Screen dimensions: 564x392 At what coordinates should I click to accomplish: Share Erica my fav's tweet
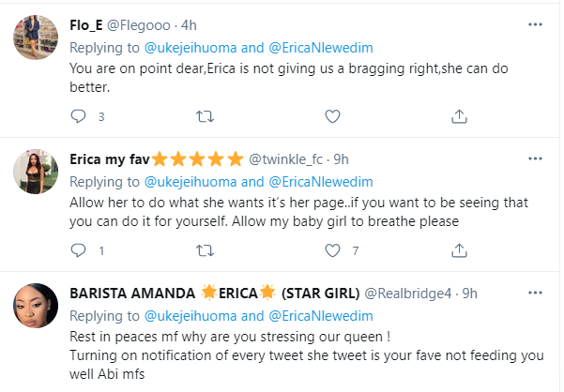458,250
